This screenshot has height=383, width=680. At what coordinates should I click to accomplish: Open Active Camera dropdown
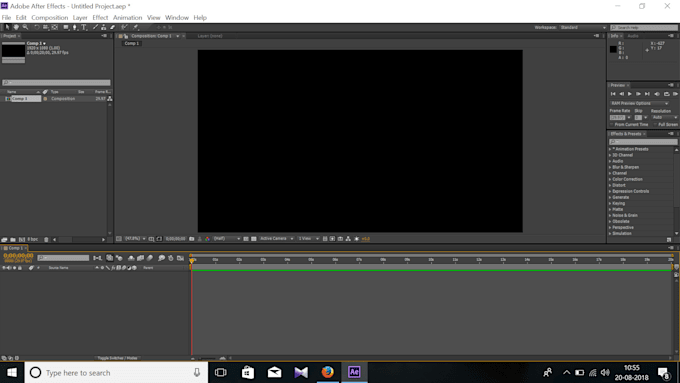[x=277, y=239]
